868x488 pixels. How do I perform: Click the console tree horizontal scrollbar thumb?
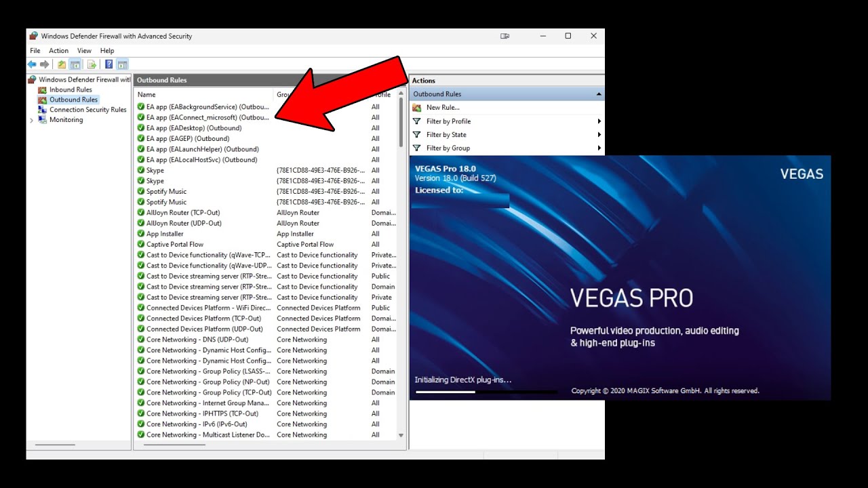click(55, 445)
